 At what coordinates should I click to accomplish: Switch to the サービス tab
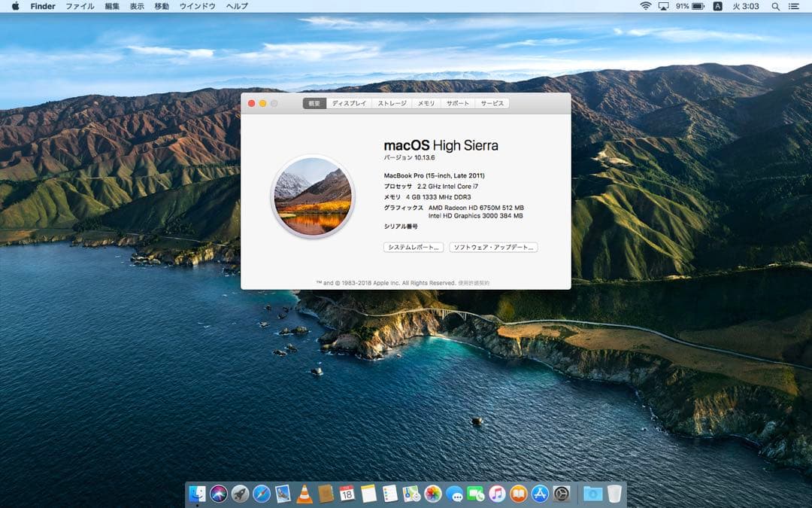[492, 104]
